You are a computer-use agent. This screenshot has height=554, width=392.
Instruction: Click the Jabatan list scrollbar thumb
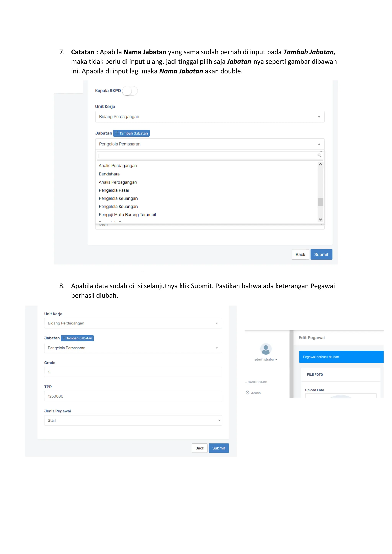tap(321, 202)
